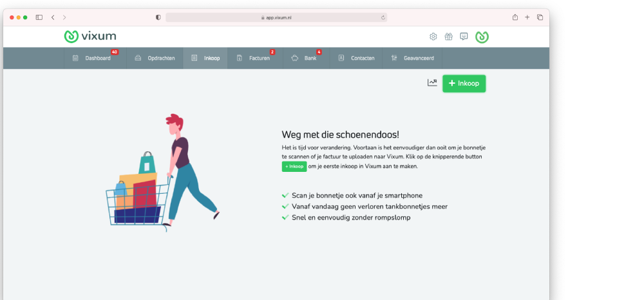This screenshot has height=300, width=644.
Task: Open the Geavanceerd tab
Action: [412, 58]
